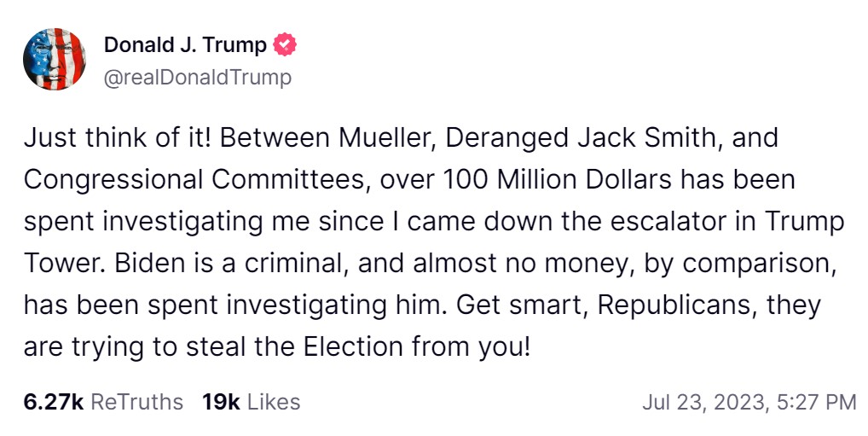
Task: Click the Likes label
Action: (x=273, y=402)
